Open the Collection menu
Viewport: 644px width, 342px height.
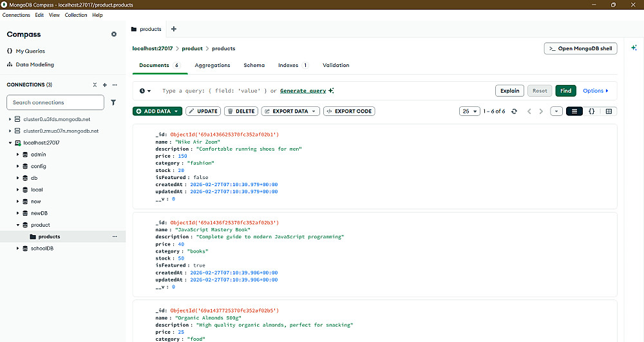[x=76, y=15]
